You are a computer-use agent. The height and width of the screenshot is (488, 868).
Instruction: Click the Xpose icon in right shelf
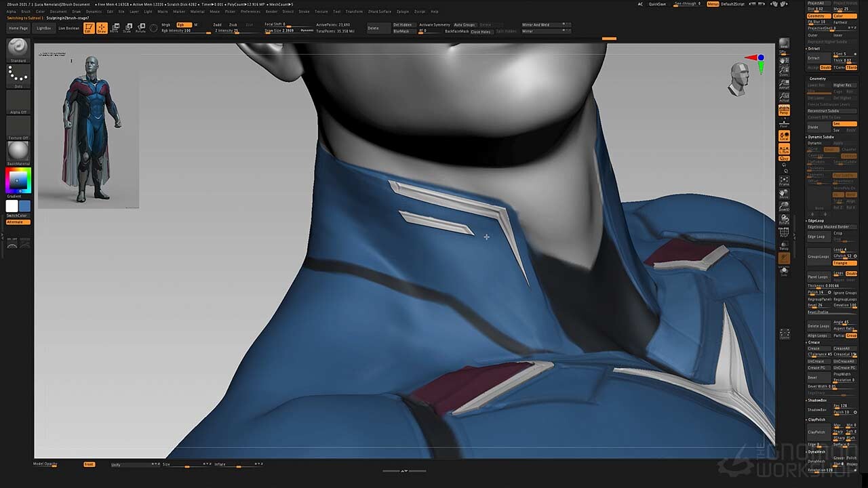(x=785, y=334)
